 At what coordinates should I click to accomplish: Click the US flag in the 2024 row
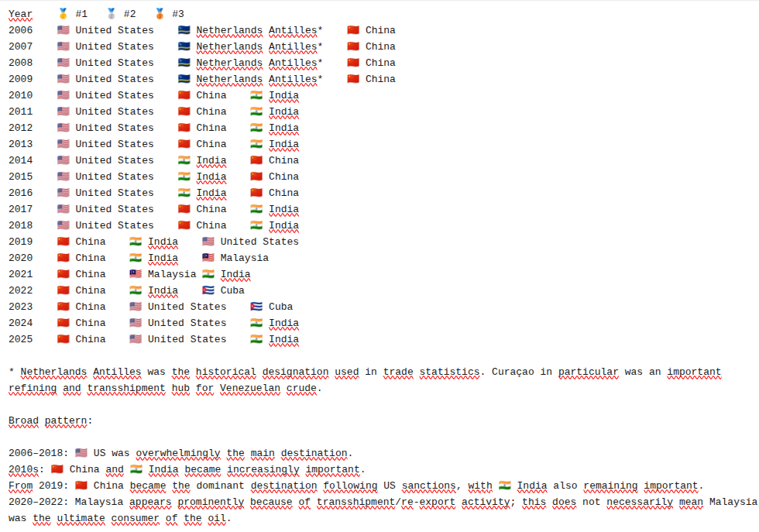tap(136, 323)
